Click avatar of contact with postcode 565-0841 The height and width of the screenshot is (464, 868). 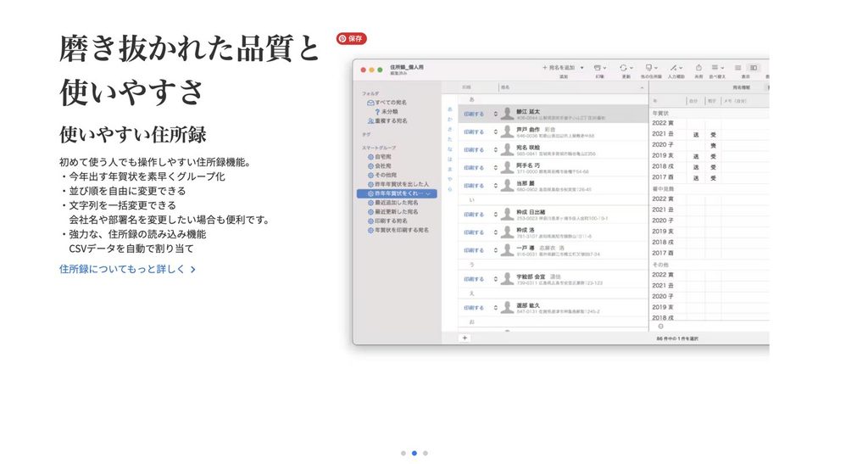tap(507, 150)
